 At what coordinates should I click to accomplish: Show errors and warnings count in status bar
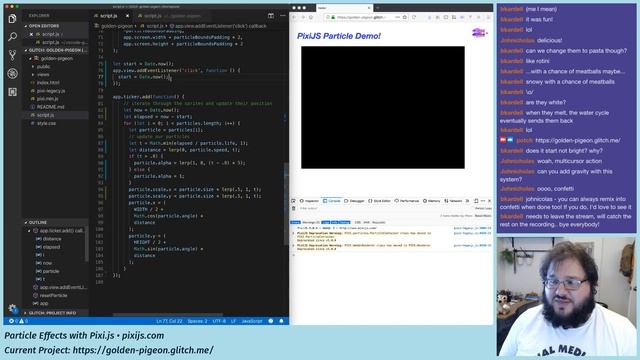click(18, 321)
